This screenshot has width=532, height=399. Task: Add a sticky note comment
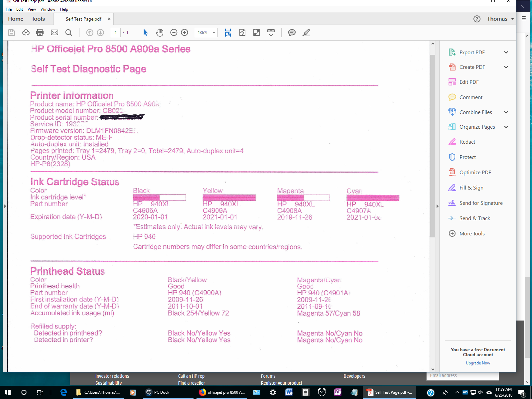click(x=292, y=33)
